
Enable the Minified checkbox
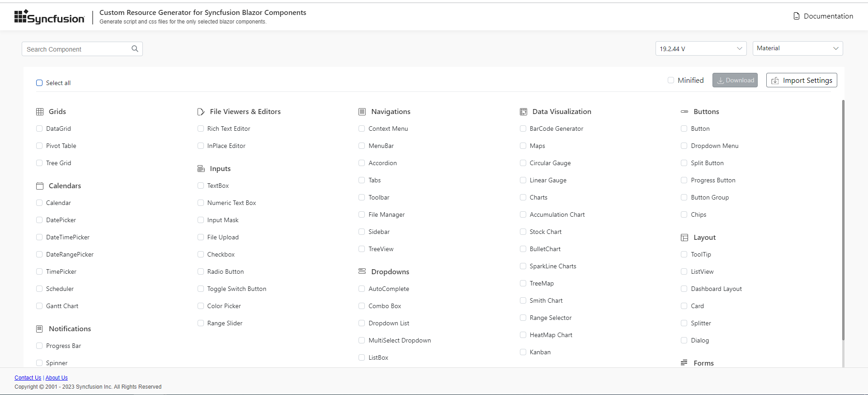click(671, 80)
